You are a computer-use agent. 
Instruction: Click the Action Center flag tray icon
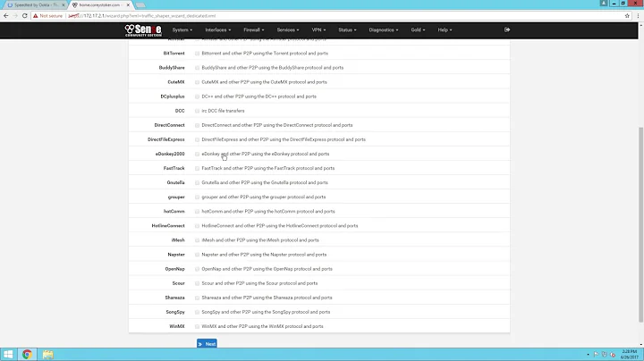pyautogui.click(x=596, y=354)
